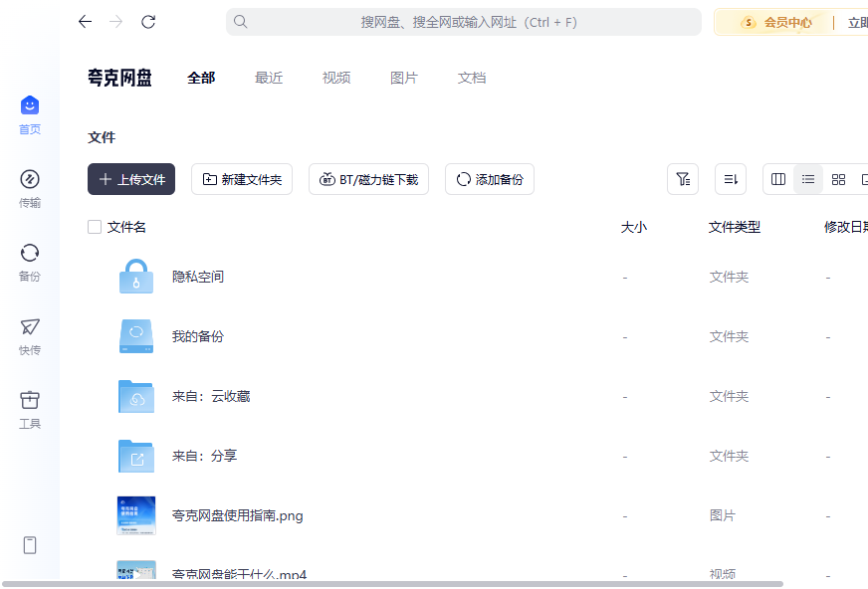
Task: Click the 夸克网盘使用指南.png thumbnail
Action: click(x=136, y=515)
